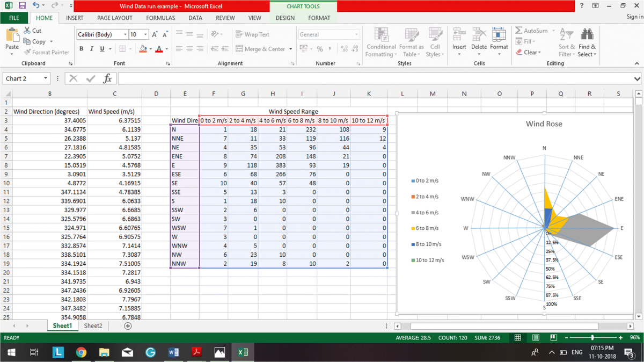Open the font name dropdown
This screenshot has width=644, height=362.
125,34
